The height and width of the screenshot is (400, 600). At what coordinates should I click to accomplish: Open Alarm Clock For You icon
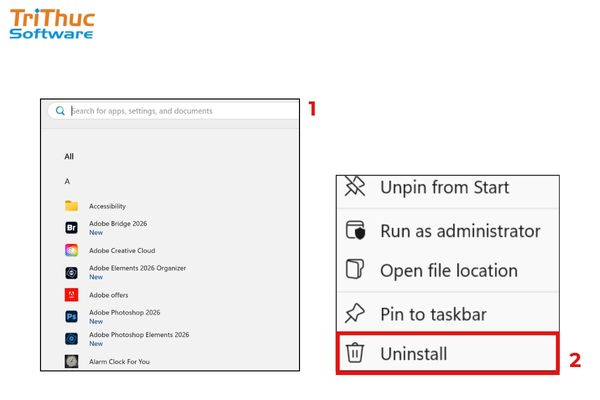coord(72,361)
